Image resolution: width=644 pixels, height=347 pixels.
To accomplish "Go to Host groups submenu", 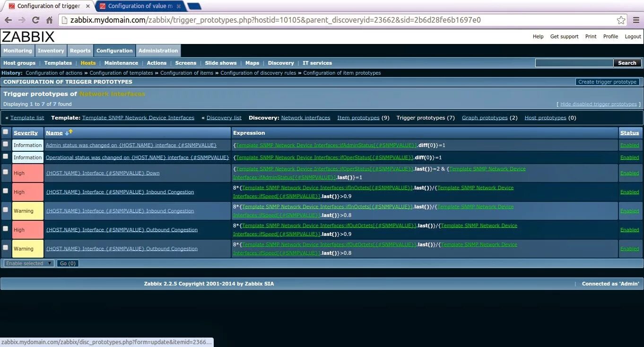I will 19,63.
